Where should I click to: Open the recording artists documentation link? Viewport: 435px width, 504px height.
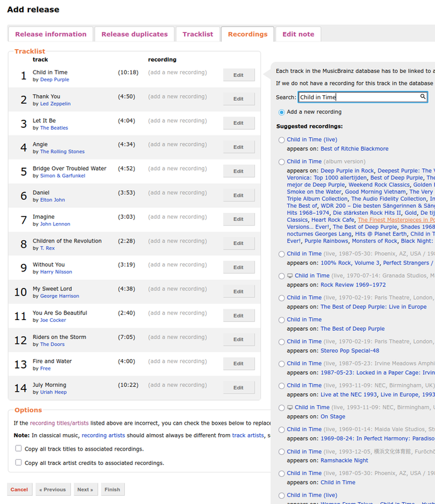(x=103, y=435)
